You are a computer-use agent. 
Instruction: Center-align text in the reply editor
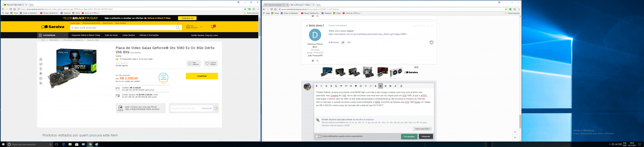click(x=380, y=86)
